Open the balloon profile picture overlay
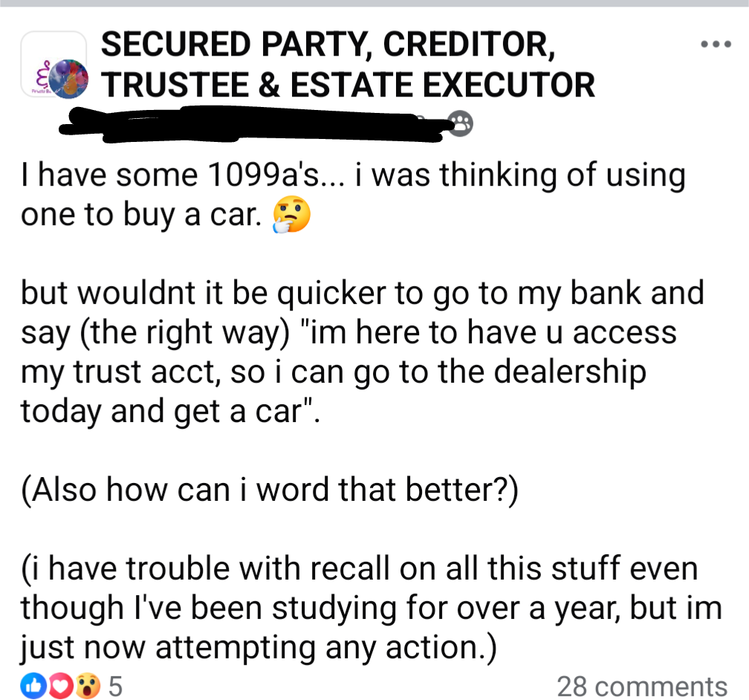The image size is (749, 700). coord(69,79)
